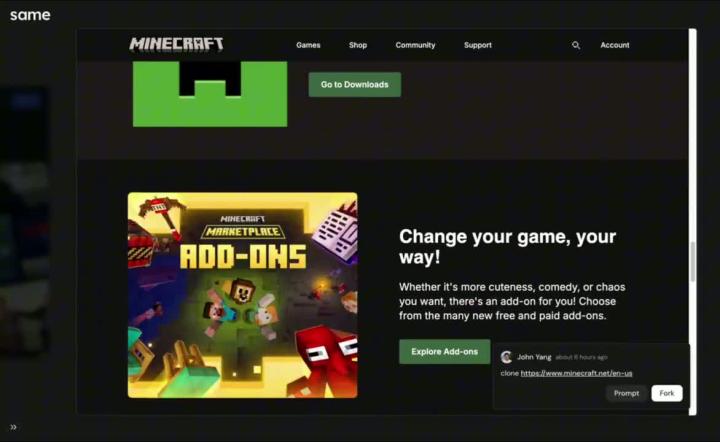720x442 pixels.
Task: Click the Minecraft logo in the header
Action: 176,44
